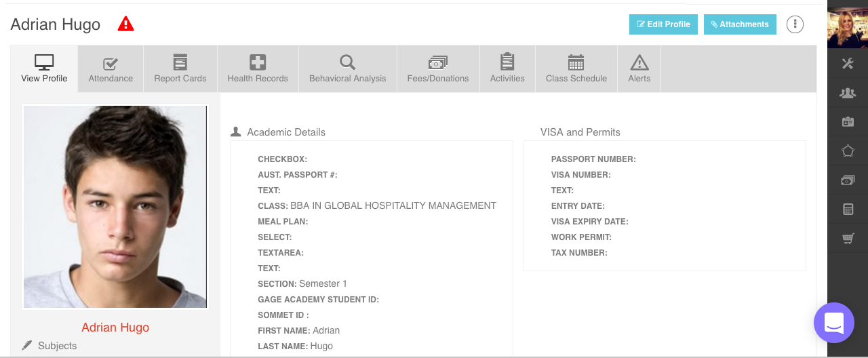The image size is (868, 358).
Task: Show the Class Schedule tab
Action: (576, 69)
